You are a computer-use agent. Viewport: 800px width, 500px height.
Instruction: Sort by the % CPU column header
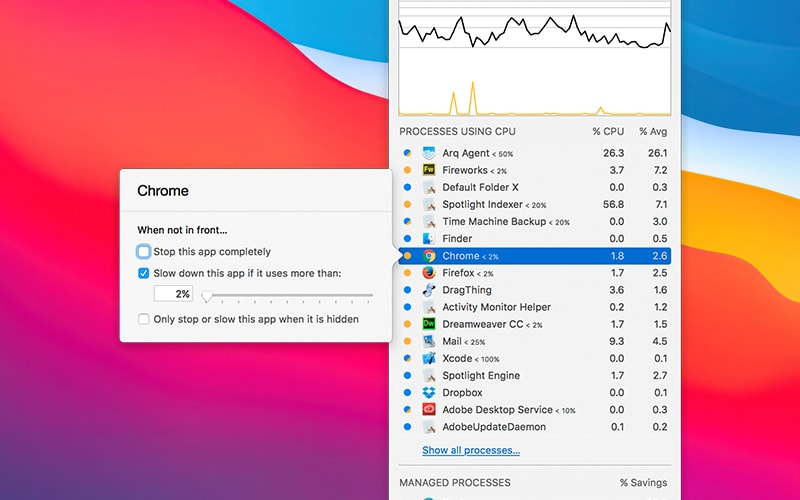tap(608, 131)
